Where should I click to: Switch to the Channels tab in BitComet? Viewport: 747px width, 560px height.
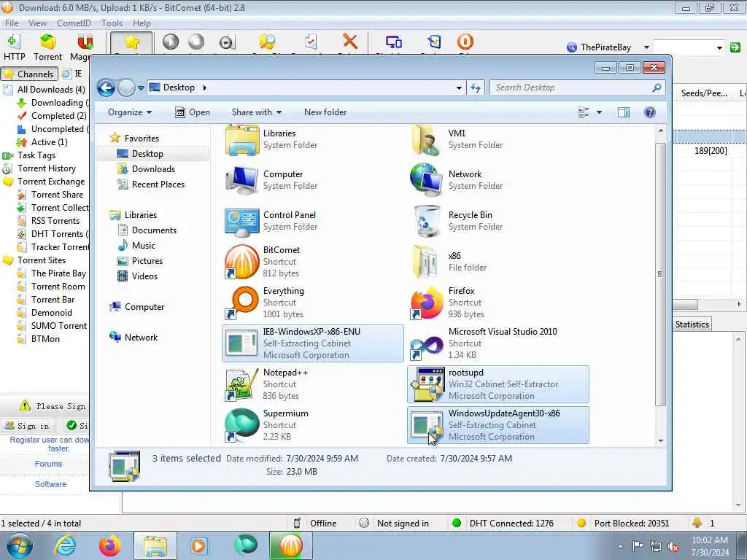click(29, 74)
